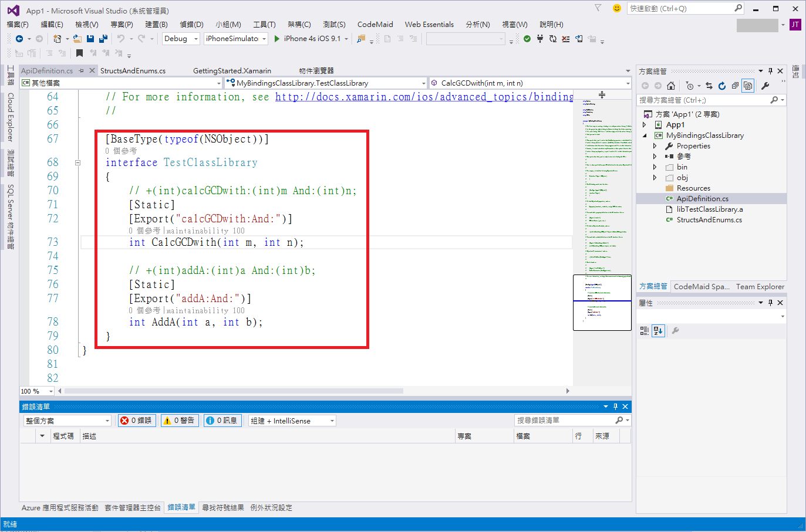806x532 pixels.
Task: Toggle the 0 錯誤 errors filter
Action: 137,421
